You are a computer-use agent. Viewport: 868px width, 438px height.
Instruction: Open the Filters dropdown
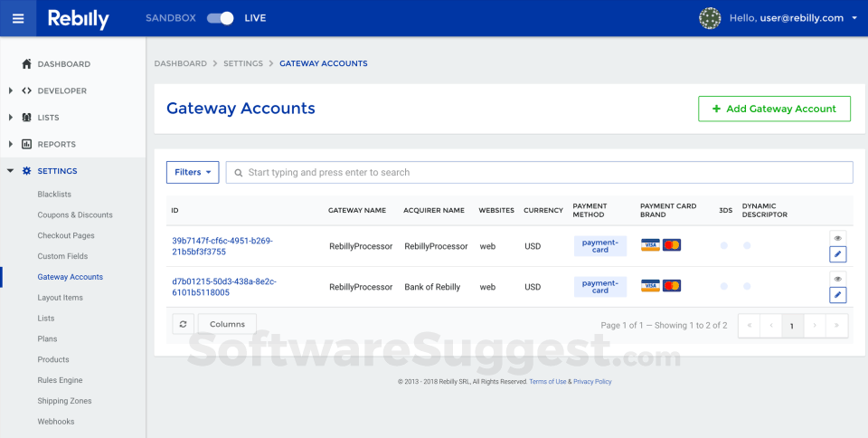pyautogui.click(x=193, y=172)
